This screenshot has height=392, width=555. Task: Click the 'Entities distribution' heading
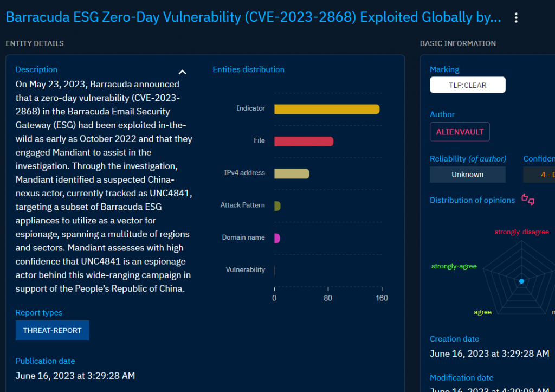tap(248, 69)
